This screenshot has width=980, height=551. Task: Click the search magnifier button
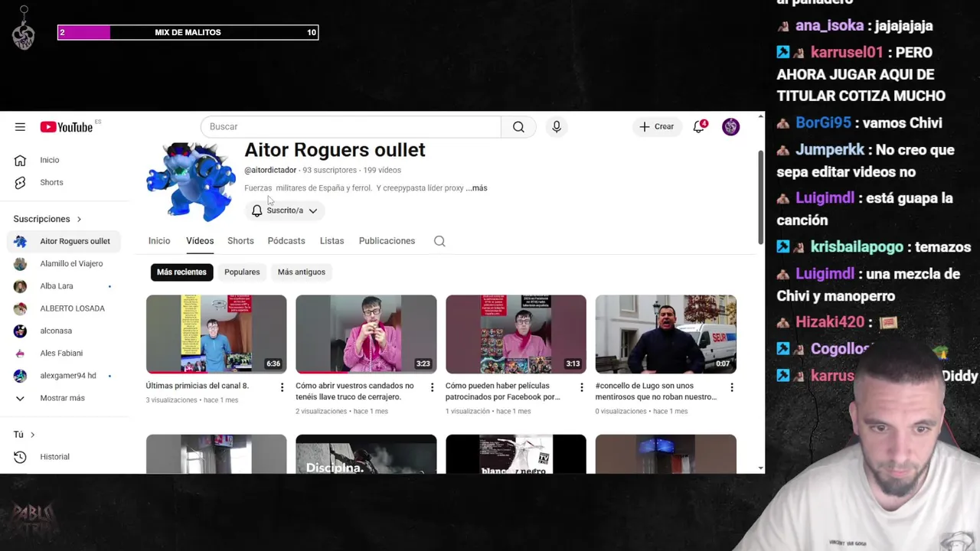coord(518,127)
